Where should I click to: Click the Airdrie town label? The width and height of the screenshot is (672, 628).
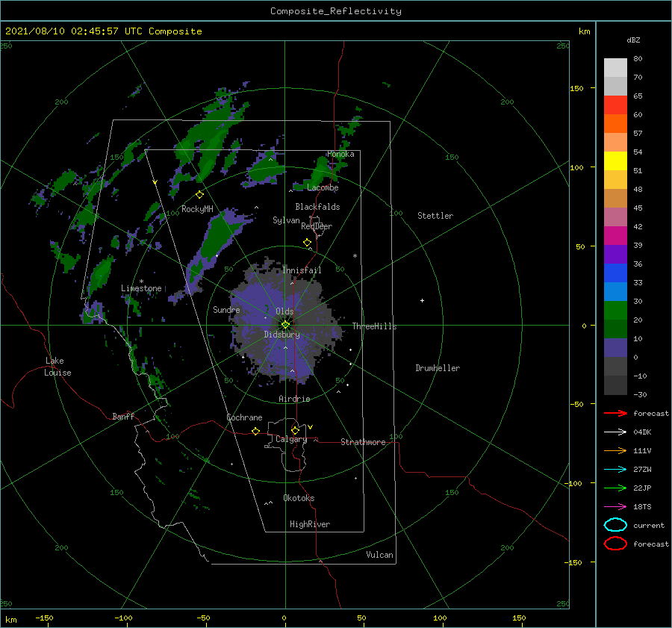[x=294, y=399]
